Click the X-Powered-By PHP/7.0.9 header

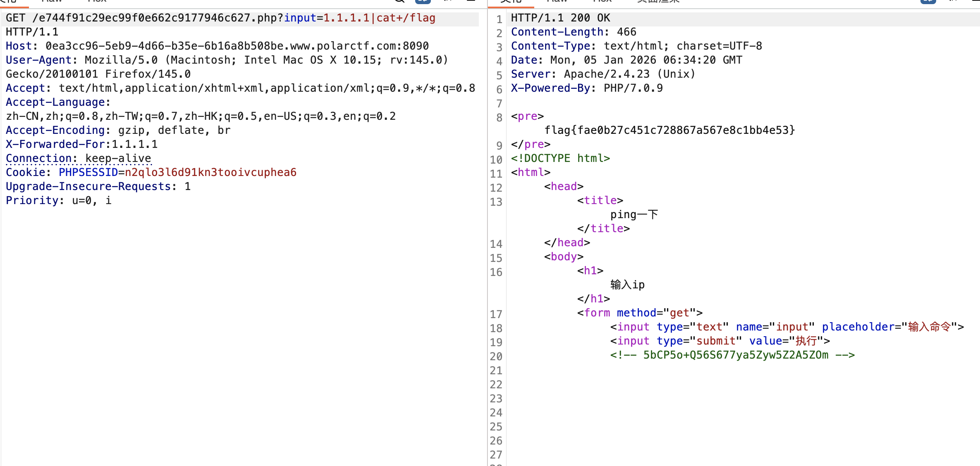(x=586, y=88)
